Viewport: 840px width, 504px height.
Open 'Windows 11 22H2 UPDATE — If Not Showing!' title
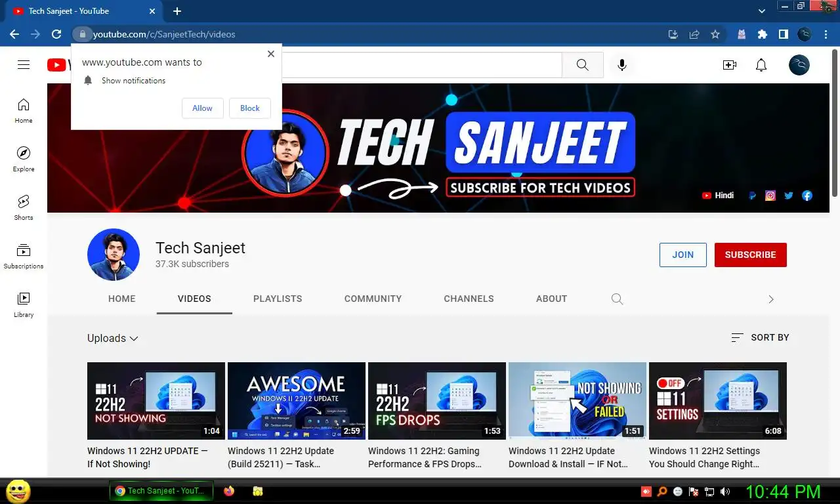click(x=148, y=457)
